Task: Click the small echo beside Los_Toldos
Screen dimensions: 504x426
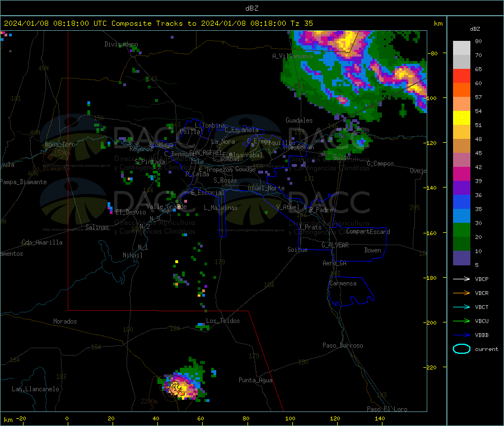Action: pos(203,326)
